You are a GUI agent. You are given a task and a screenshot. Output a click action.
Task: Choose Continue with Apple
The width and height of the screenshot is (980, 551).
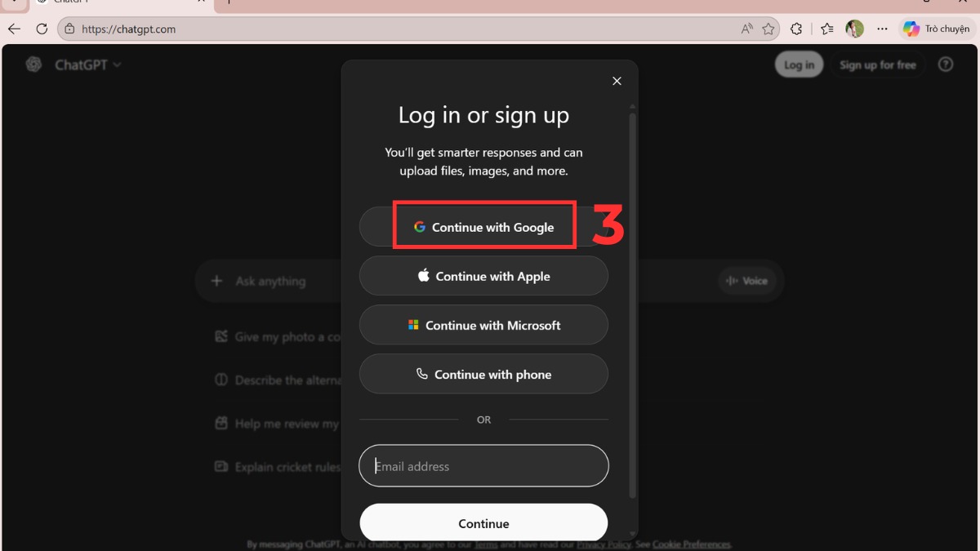(483, 276)
